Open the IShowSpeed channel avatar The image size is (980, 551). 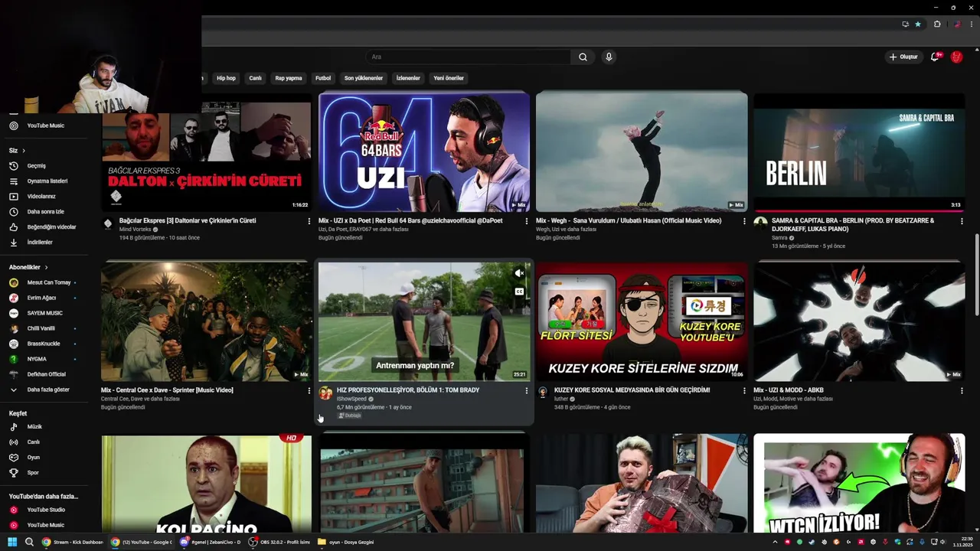[325, 393]
